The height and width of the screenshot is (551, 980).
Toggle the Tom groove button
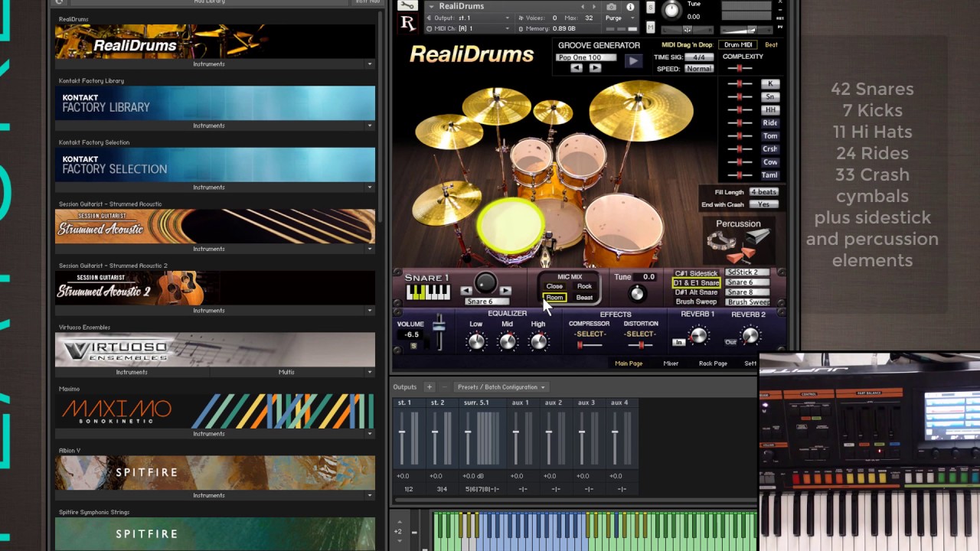[x=770, y=136]
